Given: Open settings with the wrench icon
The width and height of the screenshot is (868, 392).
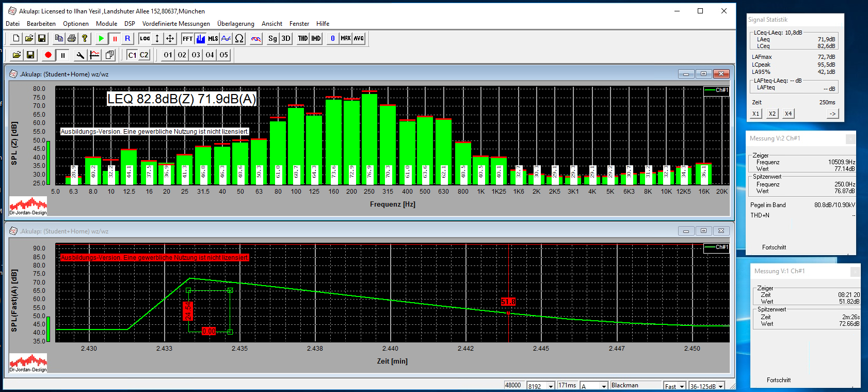Looking at the screenshot, I should click(x=80, y=55).
